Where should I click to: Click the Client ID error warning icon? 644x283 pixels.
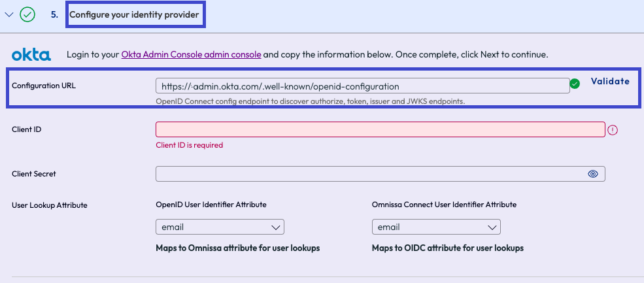point(613,130)
